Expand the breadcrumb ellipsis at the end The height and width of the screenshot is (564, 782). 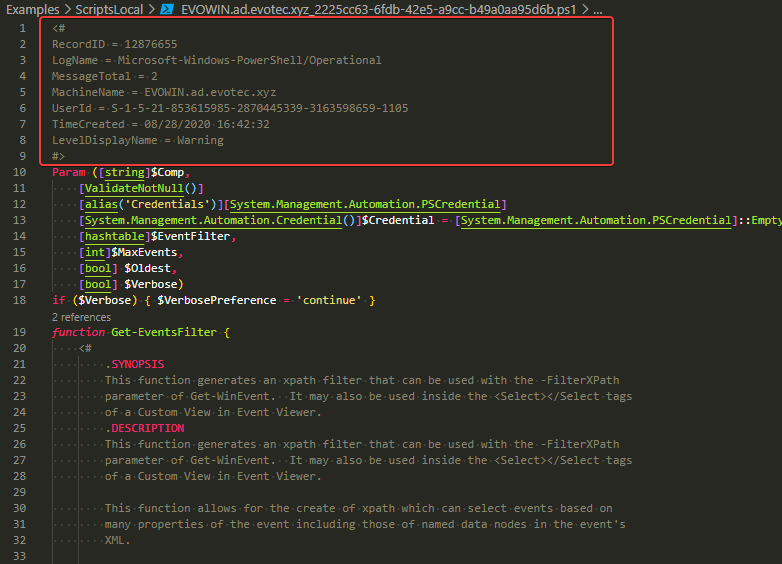[598, 9]
